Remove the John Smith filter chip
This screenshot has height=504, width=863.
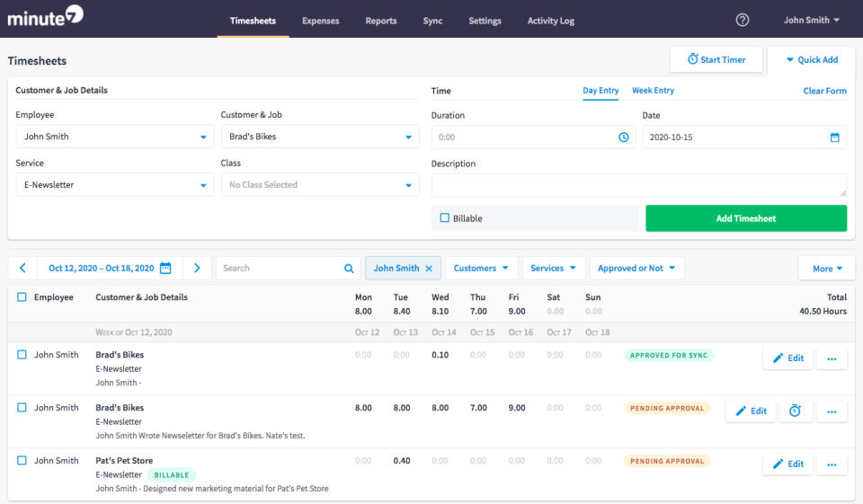click(x=429, y=268)
